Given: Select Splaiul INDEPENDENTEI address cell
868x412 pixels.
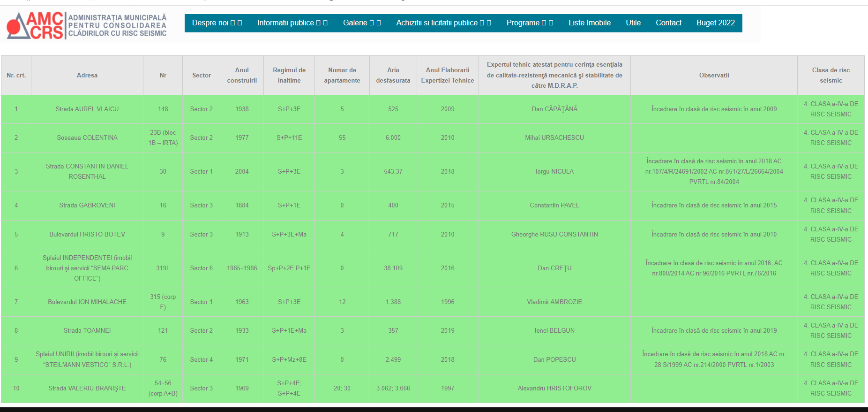Looking at the screenshot, I should coord(87,268).
